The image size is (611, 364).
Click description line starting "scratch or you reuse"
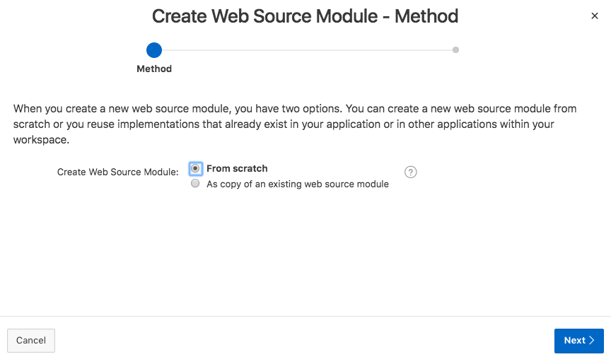pos(283,124)
